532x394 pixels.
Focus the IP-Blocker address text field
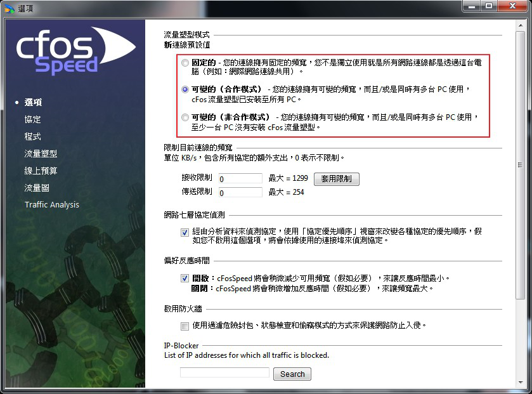coord(224,372)
